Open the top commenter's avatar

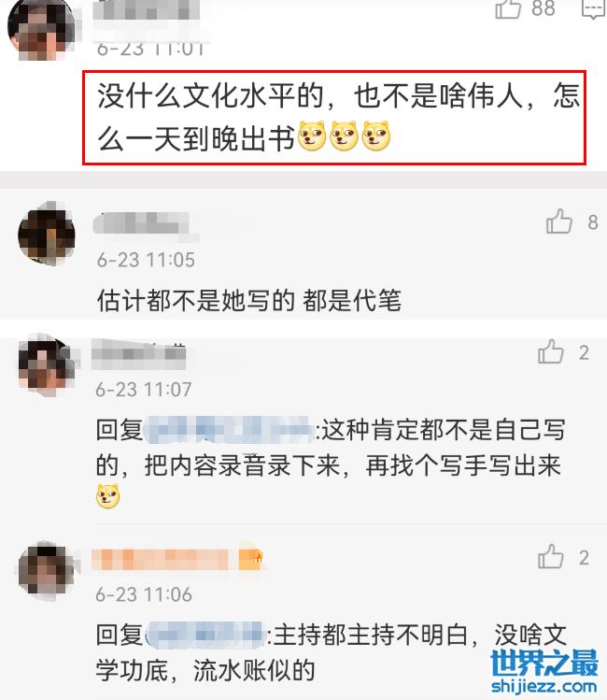tap(41, 29)
